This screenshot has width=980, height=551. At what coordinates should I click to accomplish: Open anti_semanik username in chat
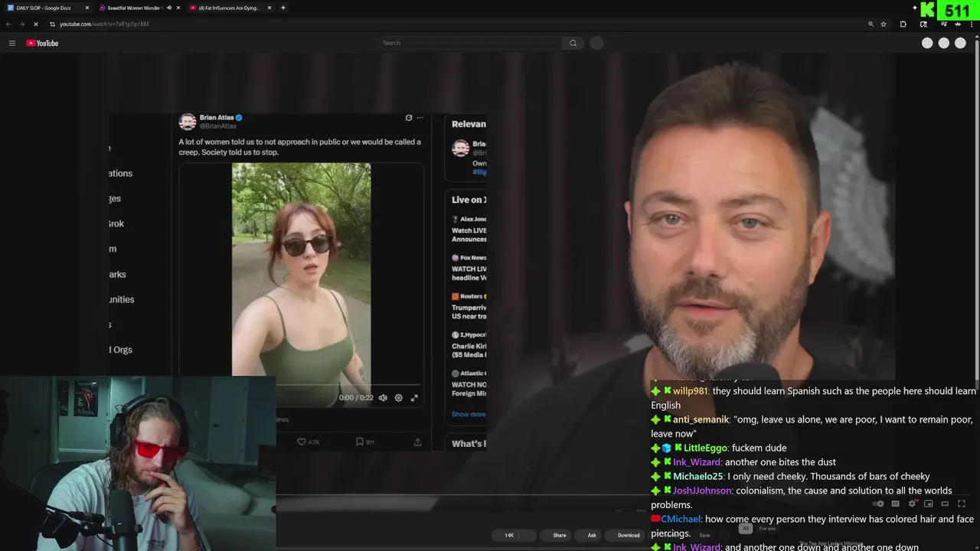point(701,419)
